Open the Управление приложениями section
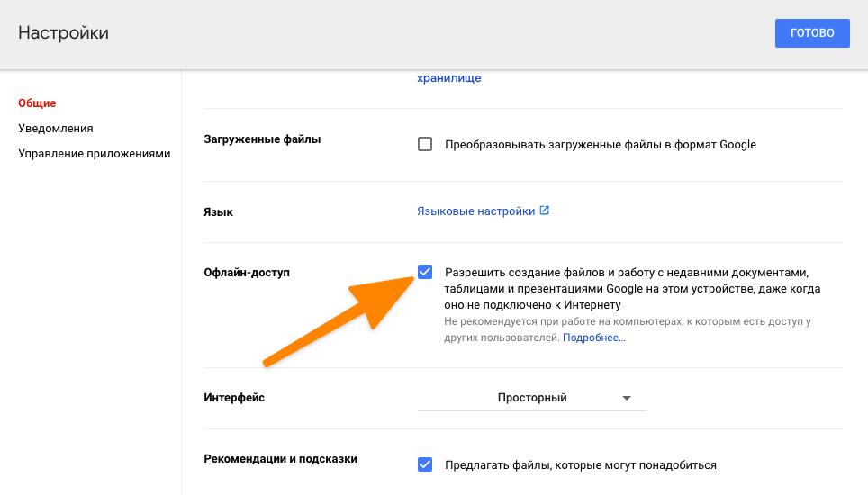The width and height of the screenshot is (868, 495). 95,154
